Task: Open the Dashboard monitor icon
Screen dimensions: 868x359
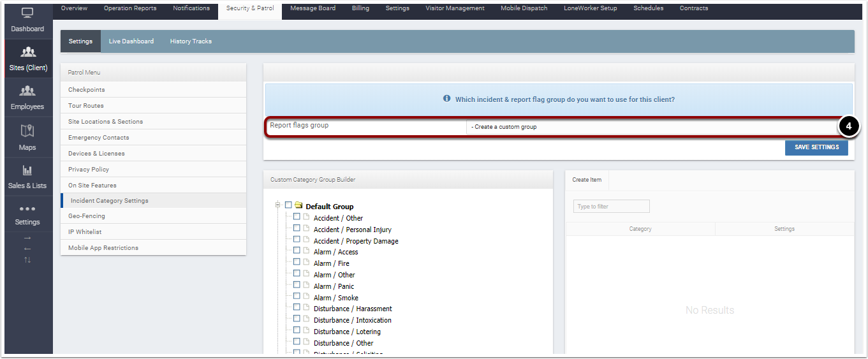Action: click(27, 13)
